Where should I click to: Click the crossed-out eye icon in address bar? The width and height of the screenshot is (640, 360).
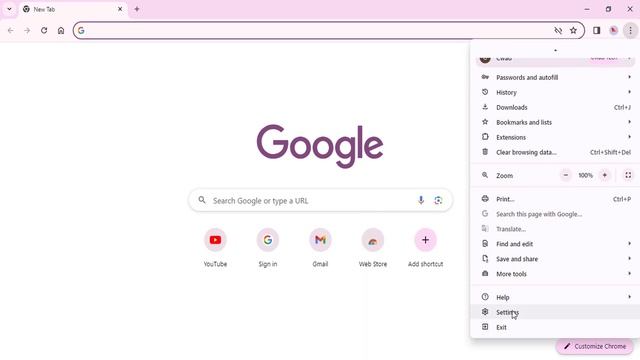coord(558,31)
